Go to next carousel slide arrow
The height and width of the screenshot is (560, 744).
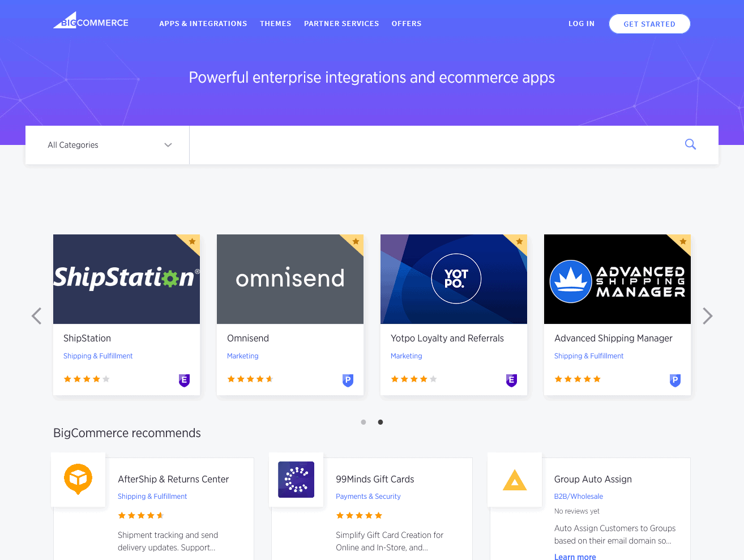707,316
